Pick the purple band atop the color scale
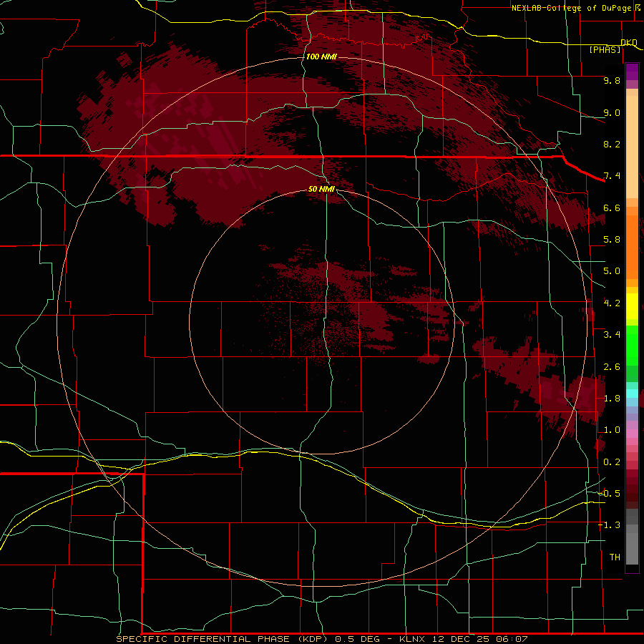Image resolution: width=644 pixels, height=644 pixels. (632, 72)
